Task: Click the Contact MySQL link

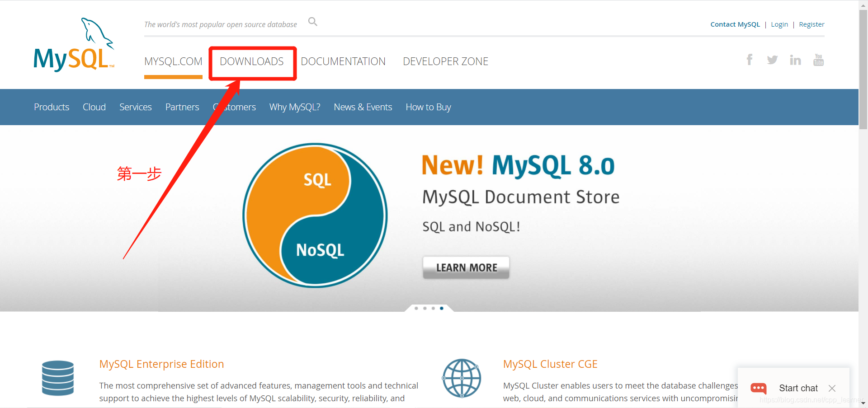Action: pos(735,24)
